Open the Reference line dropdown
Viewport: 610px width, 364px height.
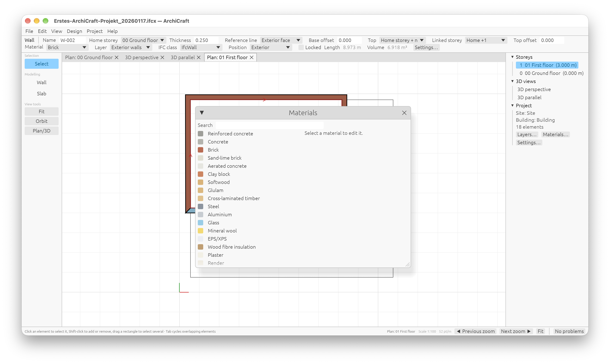[281, 40]
